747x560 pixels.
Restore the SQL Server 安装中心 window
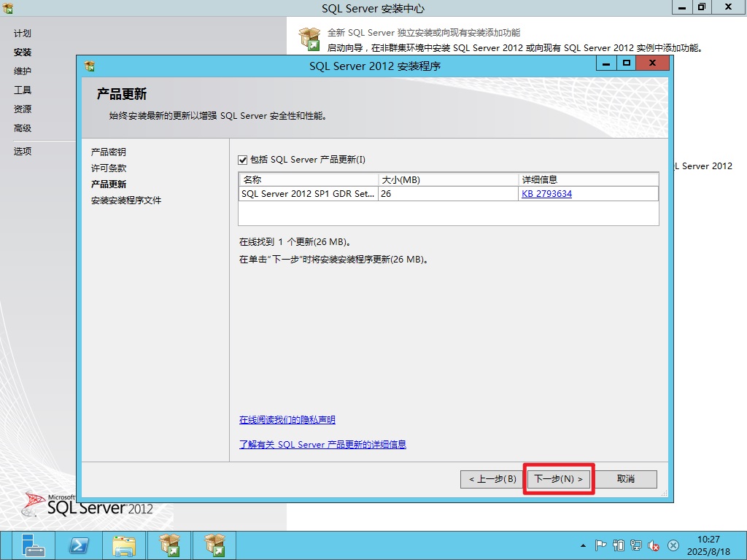(701, 7)
